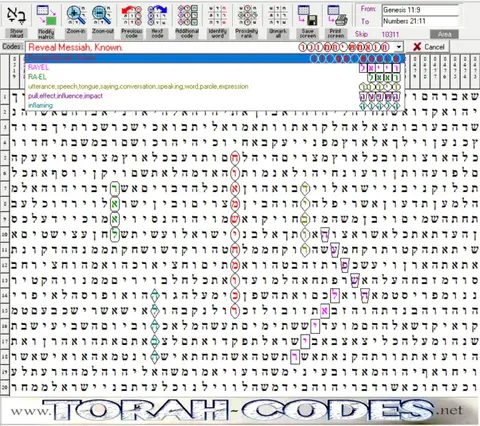
Task: Click the teal diamond letter in row 18
Action: [154, 357]
